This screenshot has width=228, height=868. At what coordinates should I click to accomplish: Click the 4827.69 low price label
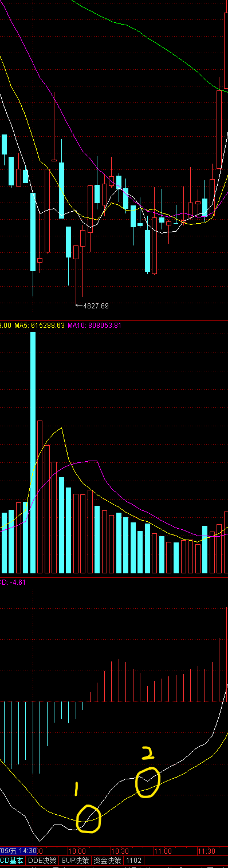(x=96, y=306)
